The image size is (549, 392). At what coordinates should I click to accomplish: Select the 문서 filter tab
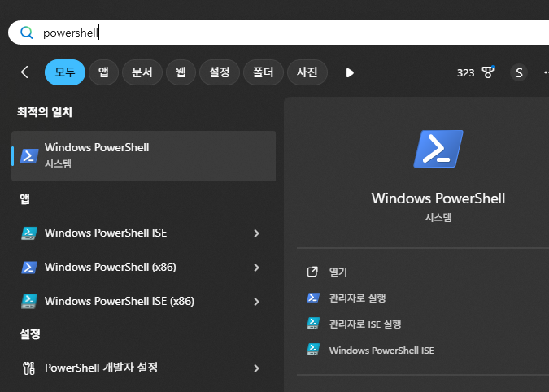142,72
